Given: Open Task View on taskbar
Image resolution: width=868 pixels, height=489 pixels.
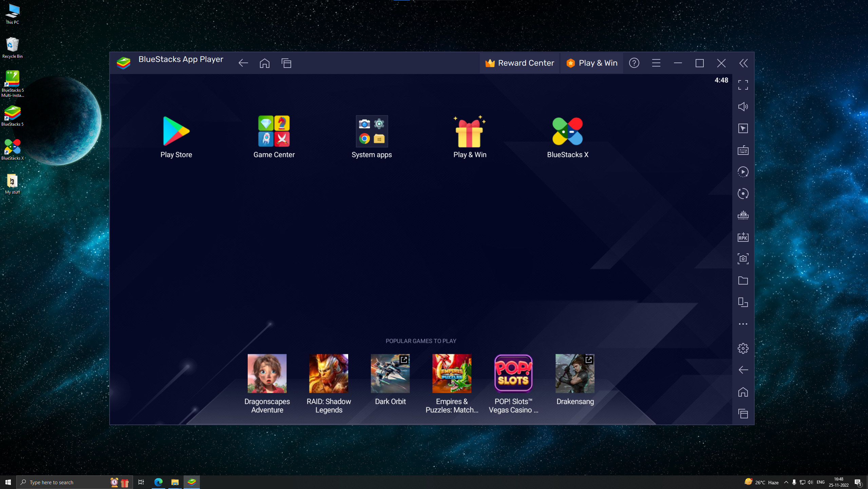Looking at the screenshot, I should [x=141, y=482].
